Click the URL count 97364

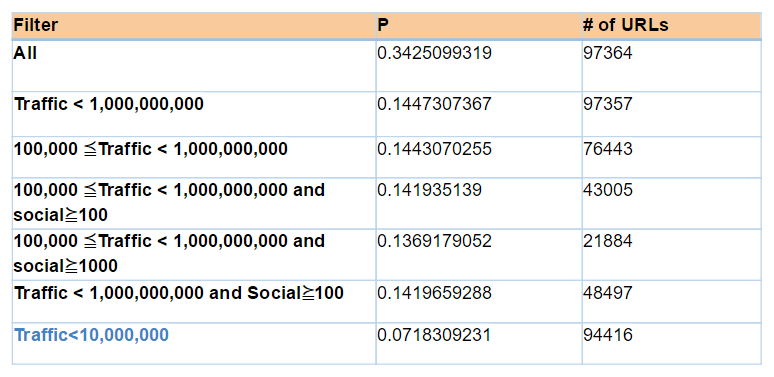608,53
